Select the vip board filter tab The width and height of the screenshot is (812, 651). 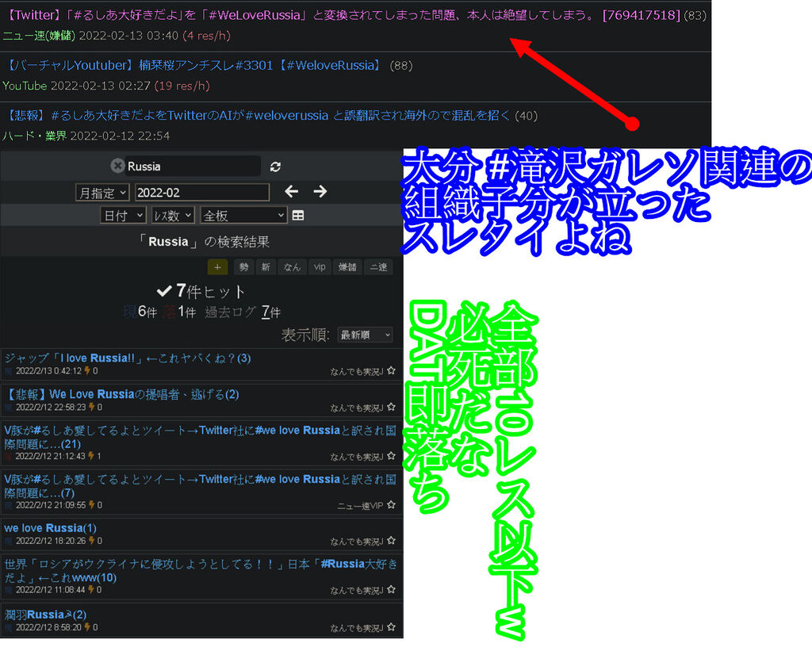[320, 267]
